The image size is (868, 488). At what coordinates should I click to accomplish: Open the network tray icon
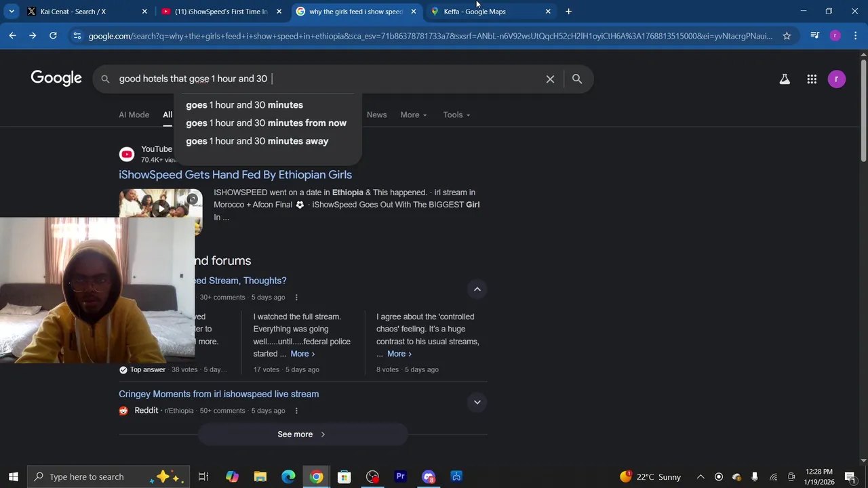[773, 476]
